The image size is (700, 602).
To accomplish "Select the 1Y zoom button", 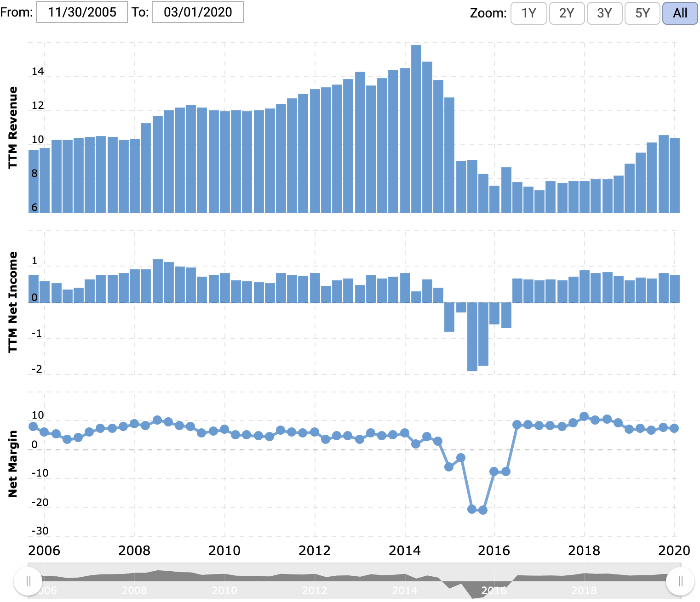I will (529, 13).
